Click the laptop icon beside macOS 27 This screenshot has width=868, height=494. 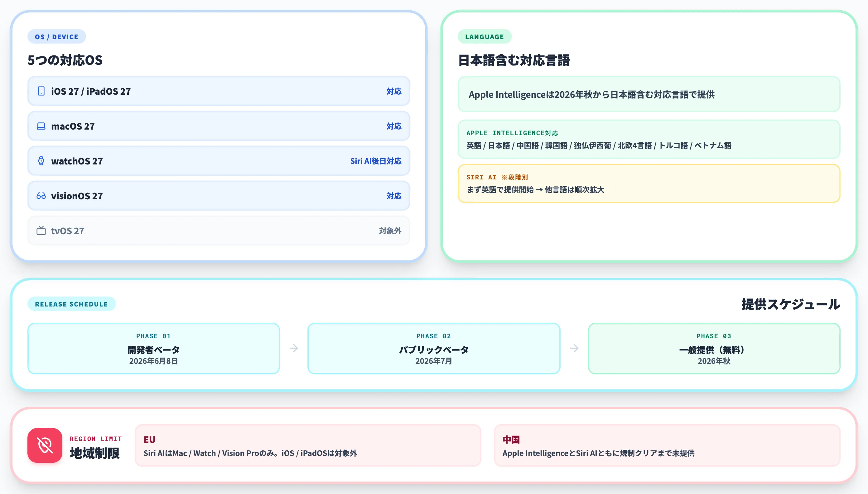click(x=41, y=126)
